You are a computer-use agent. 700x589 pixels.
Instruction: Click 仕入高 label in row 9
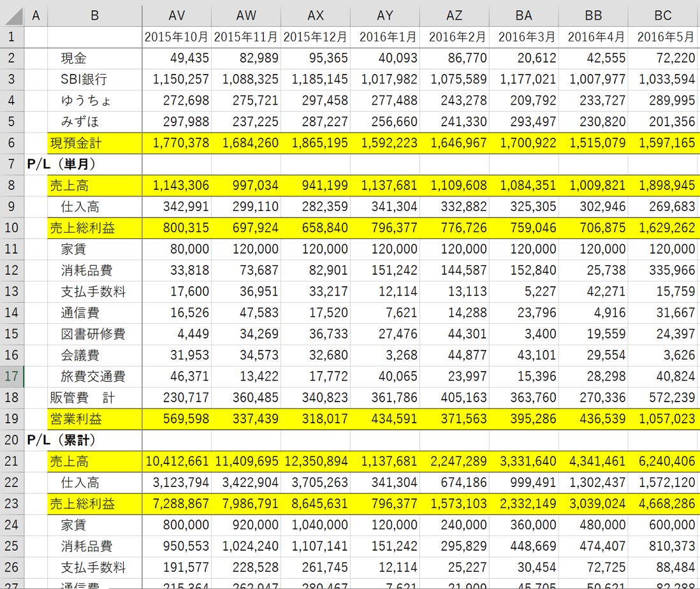[x=94, y=207]
